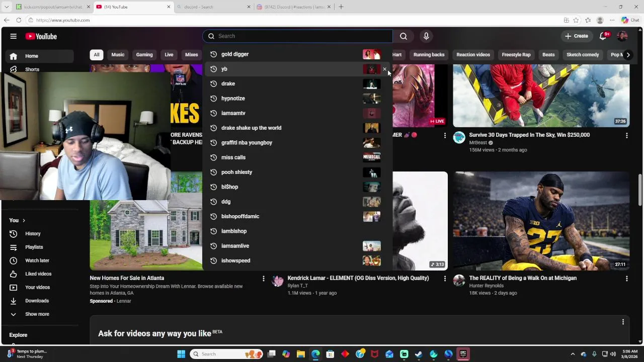Click the taskbar Search box
644x362 pixels.
click(x=227, y=354)
